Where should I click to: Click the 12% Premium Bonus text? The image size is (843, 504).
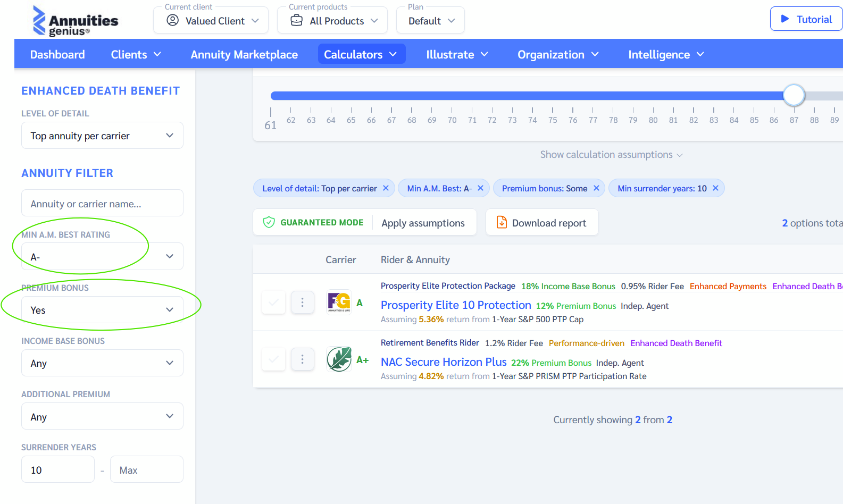[576, 306]
